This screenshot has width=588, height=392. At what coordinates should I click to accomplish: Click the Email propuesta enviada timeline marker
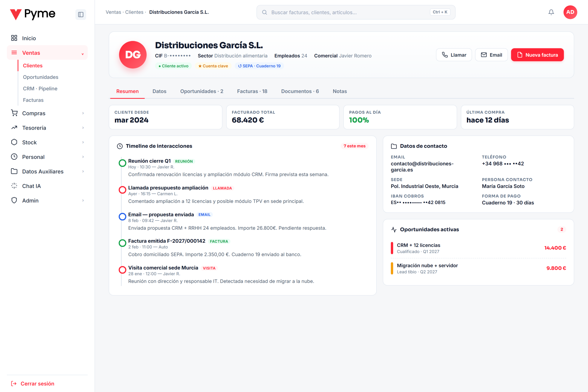point(122,216)
